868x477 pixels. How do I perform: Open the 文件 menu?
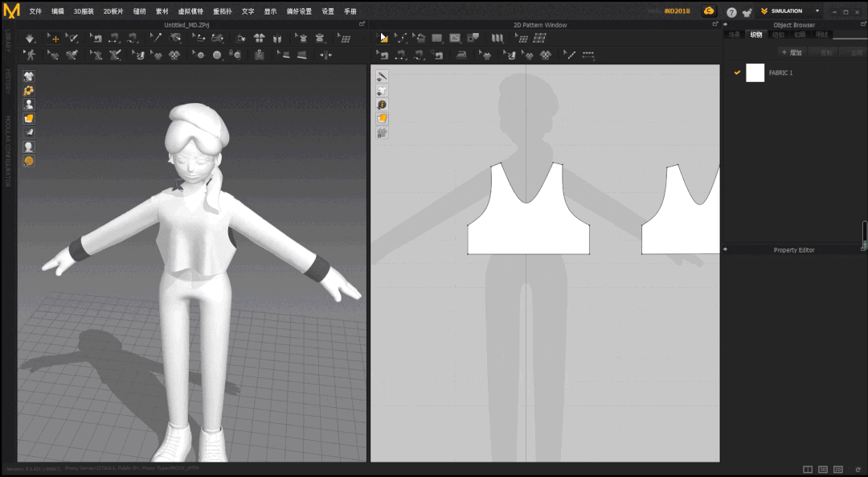pyautogui.click(x=35, y=11)
